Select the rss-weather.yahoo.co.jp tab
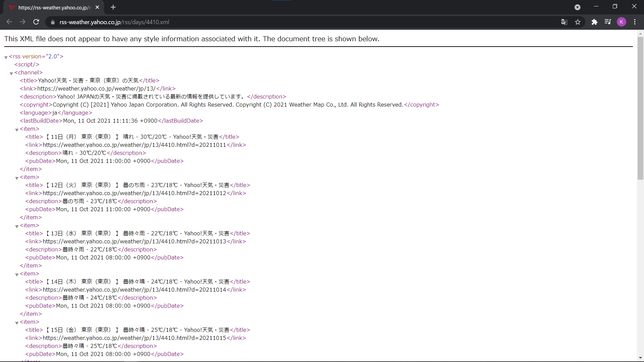 click(x=54, y=7)
